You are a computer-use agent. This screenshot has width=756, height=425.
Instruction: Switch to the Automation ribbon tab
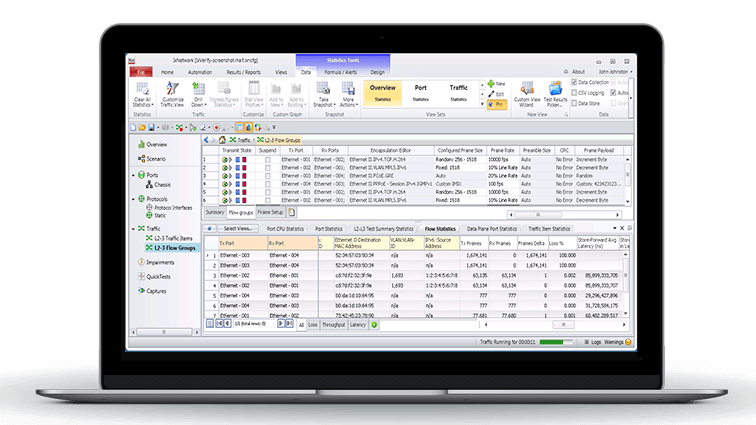200,72
